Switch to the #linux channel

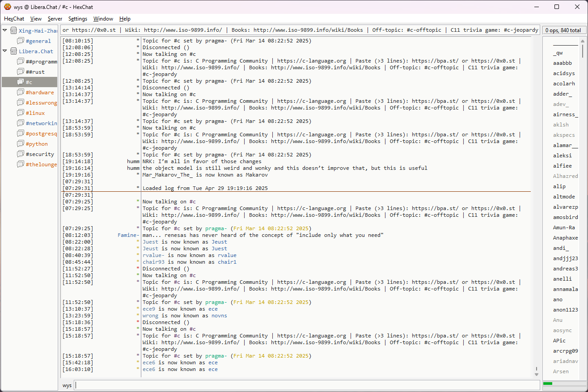tap(35, 113)
